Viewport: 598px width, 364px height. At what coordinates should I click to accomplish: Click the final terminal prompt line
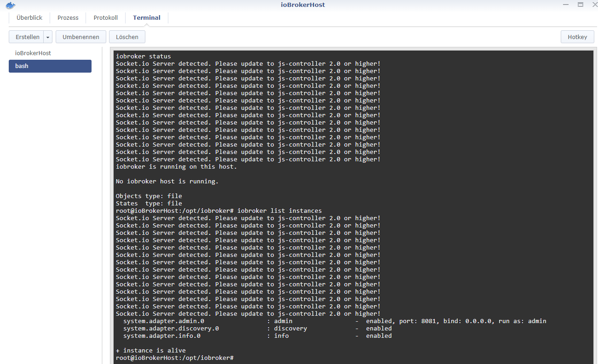175,358
